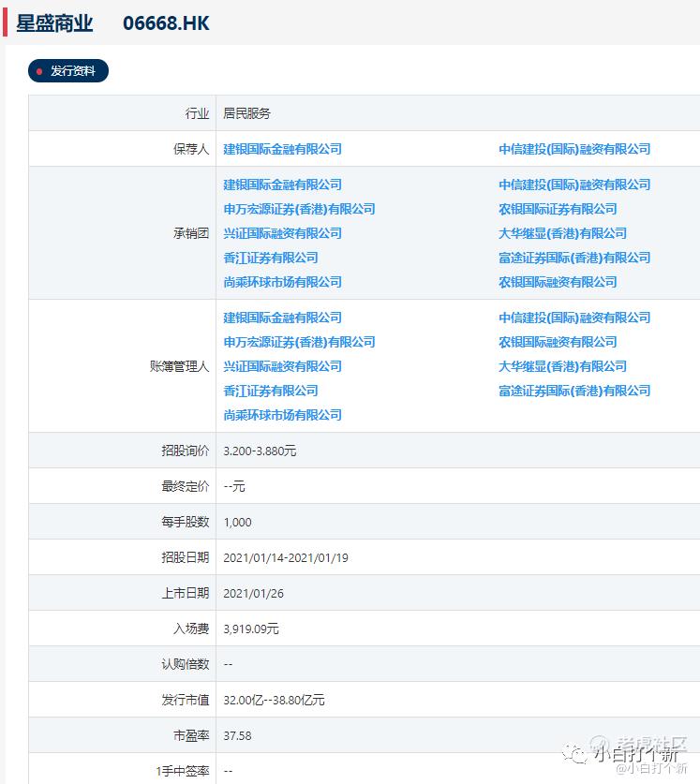
Task: Click the 发行市值 row label
Action: pyautogui.click(x=186, y=700)
